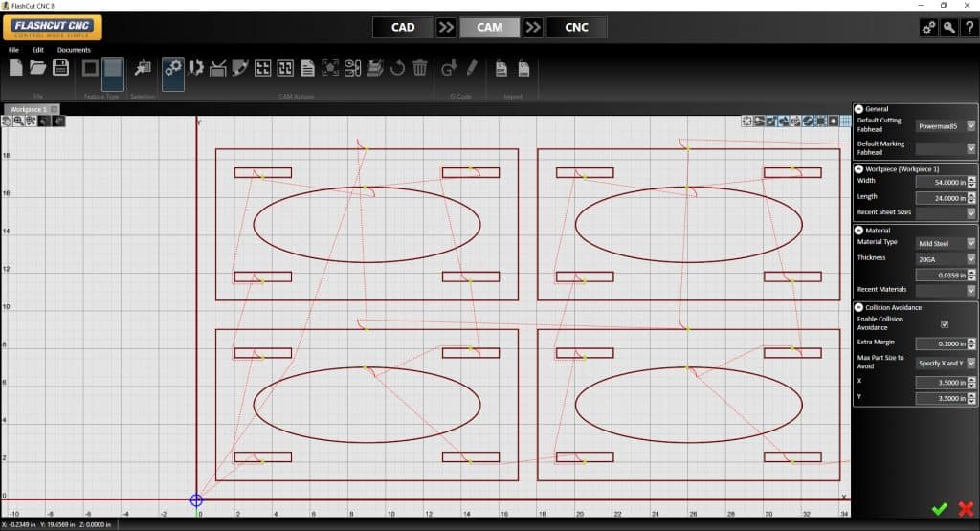Collapse the Collision Avoidance section

pos(858,307)
